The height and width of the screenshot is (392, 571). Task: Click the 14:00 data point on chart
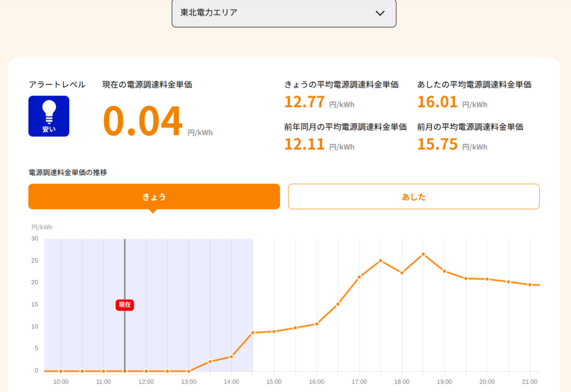[x=231, y=357]
